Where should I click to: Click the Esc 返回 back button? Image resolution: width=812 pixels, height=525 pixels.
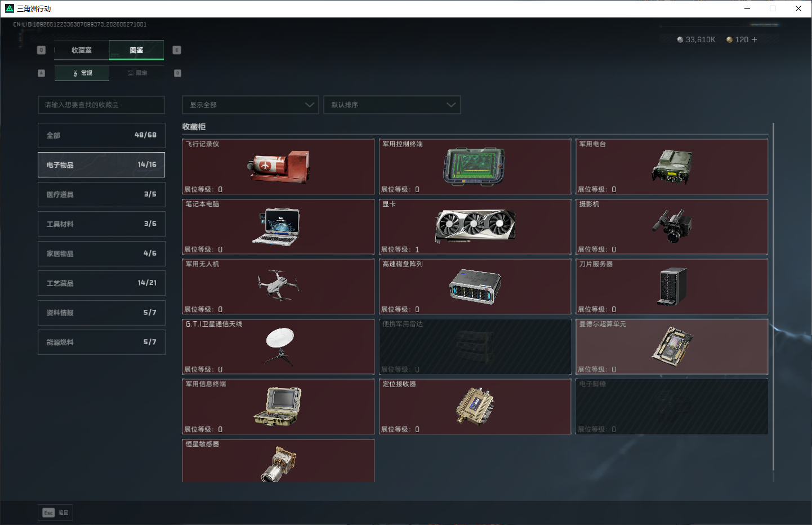(x=55, y=513)
